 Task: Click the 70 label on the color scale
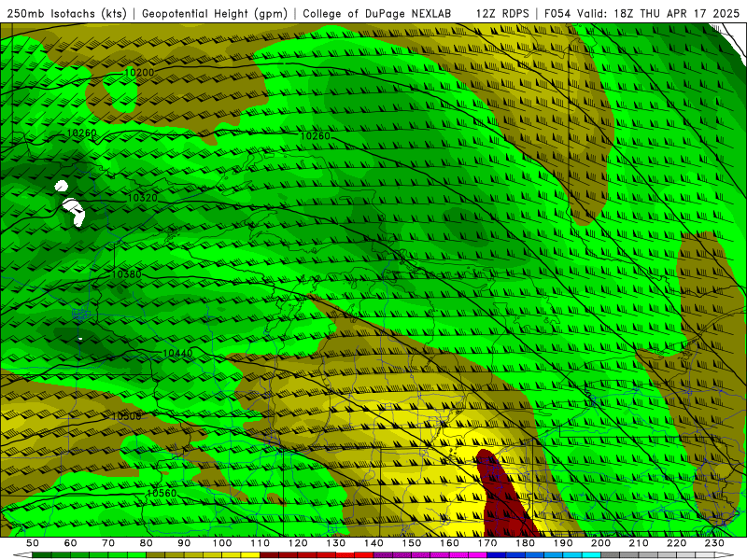tap(108, 543)
